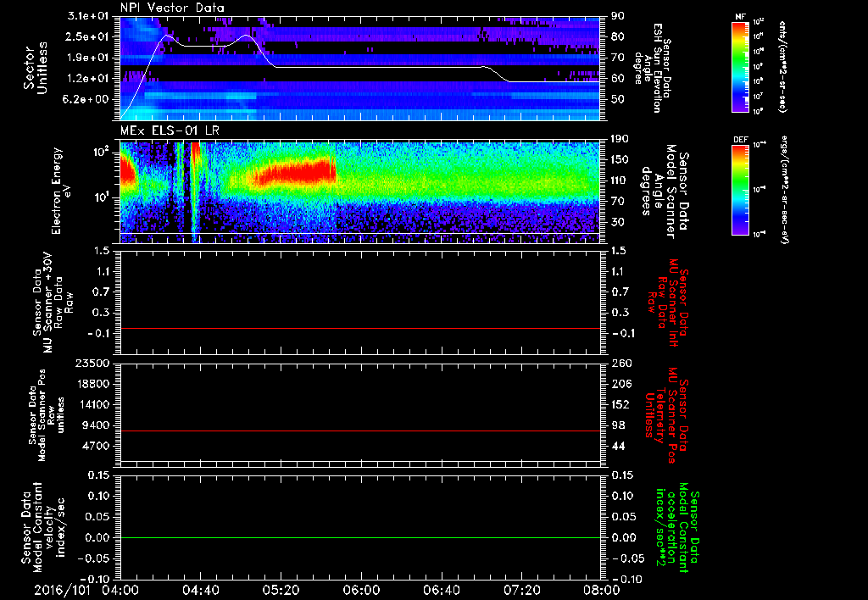Click the DEF color bar legend
Viewport: 868px width, 600px height.
click(740, 190)
